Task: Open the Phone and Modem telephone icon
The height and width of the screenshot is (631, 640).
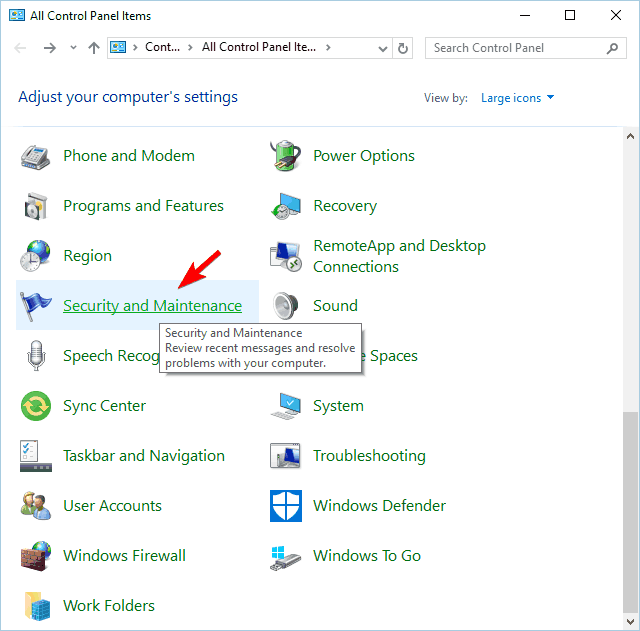Action: 36,156
